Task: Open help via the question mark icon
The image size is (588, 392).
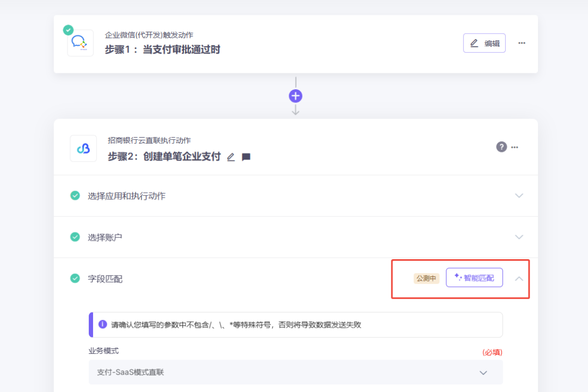Action: [501, 147]
